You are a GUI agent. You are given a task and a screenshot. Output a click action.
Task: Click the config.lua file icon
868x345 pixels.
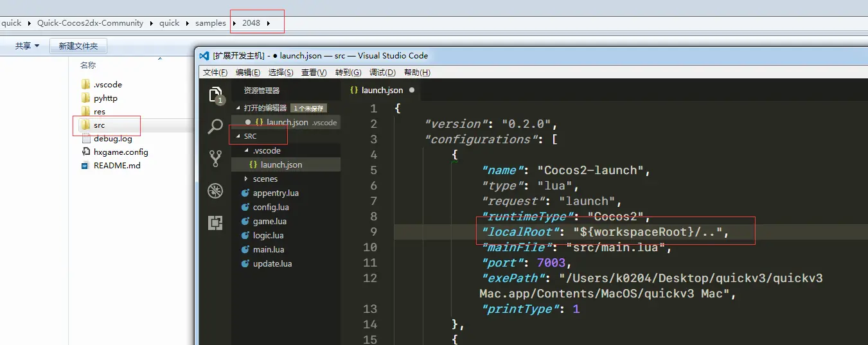pos(245,207)
